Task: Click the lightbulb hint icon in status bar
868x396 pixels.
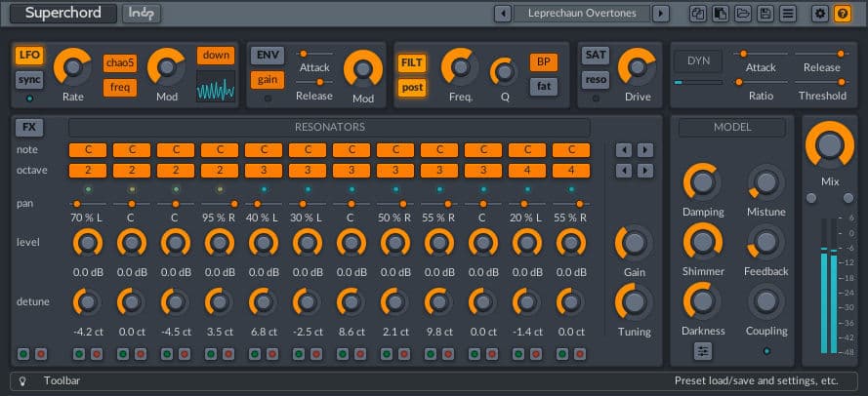Action: (x=22, y=381)
